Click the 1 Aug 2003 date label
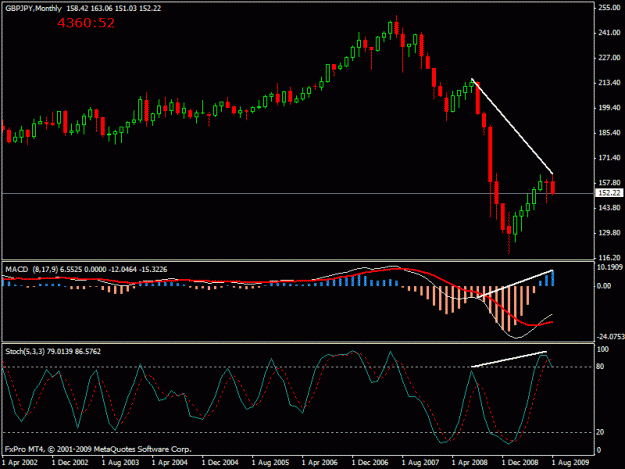The image size is (625, 469). click(120, 463)
